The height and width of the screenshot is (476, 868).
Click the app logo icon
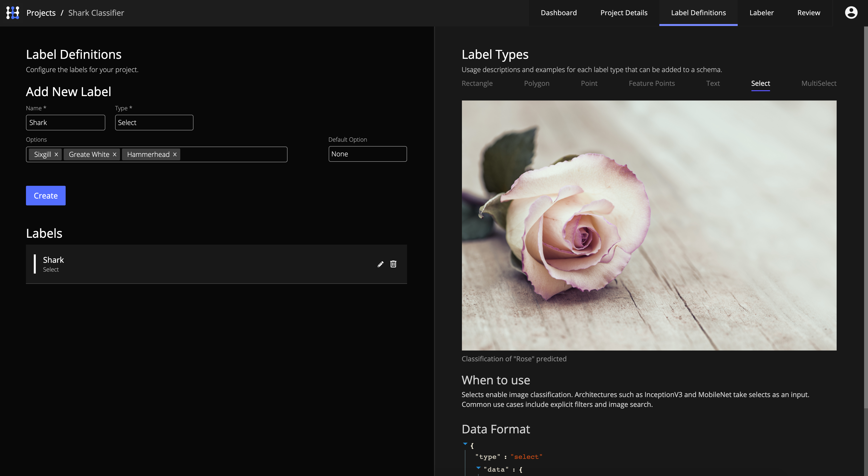coord(13,13)
